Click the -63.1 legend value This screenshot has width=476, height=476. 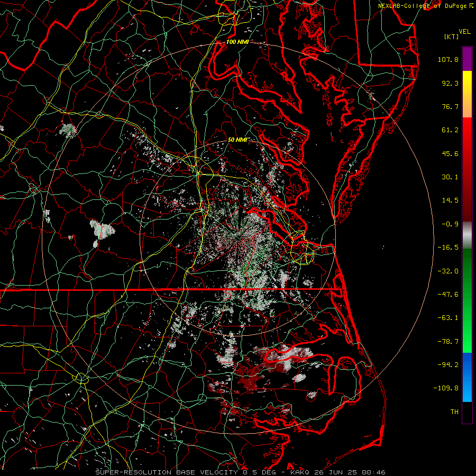[x=448, y=318]
